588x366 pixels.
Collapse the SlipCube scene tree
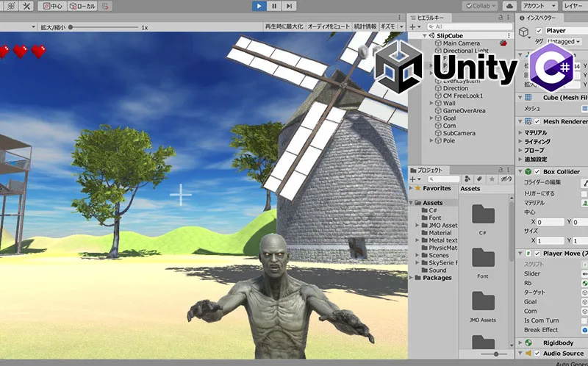pyautogui.click(x=425, y=35)
